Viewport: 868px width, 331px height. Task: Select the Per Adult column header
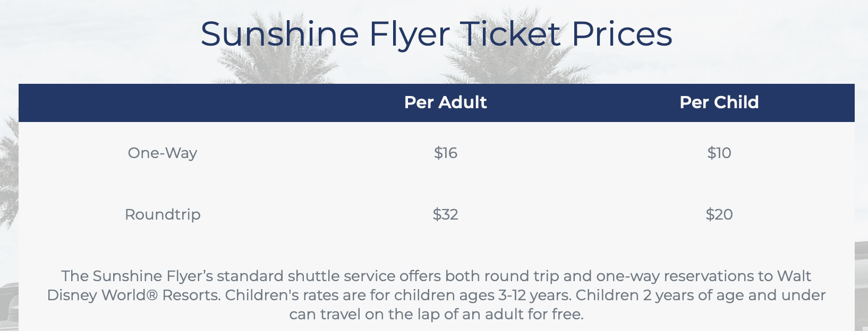click(x=445, y=102)
